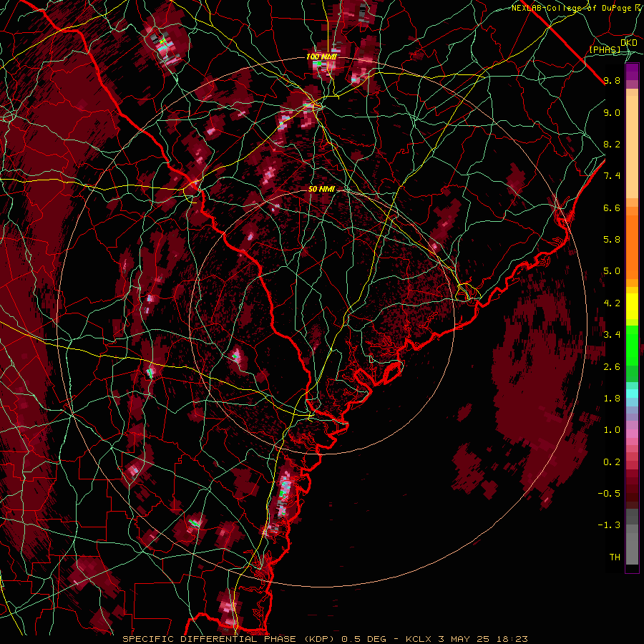Click the 7.4 scale value
This screenshot has height=644, width=644.
(x=612, y=176)
